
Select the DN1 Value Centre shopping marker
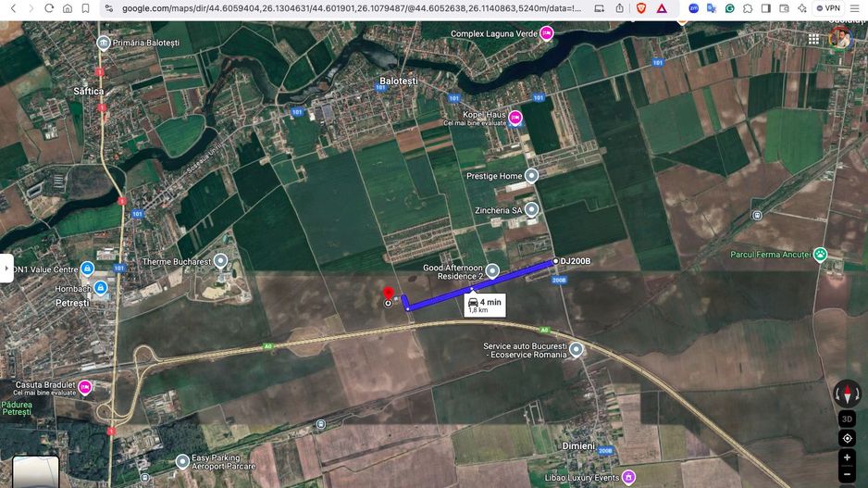click(87, 269)
